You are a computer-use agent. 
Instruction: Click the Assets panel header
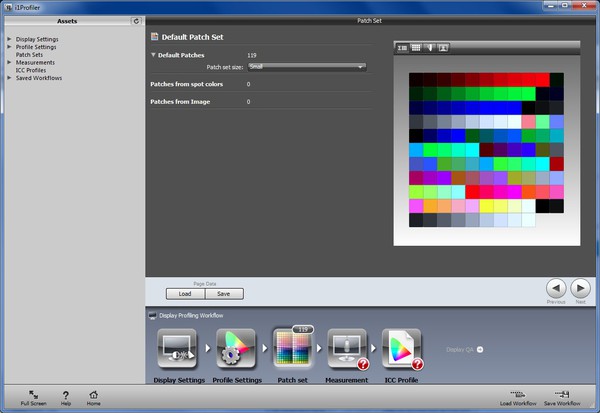pyautogui.click(x=67, y=21)
